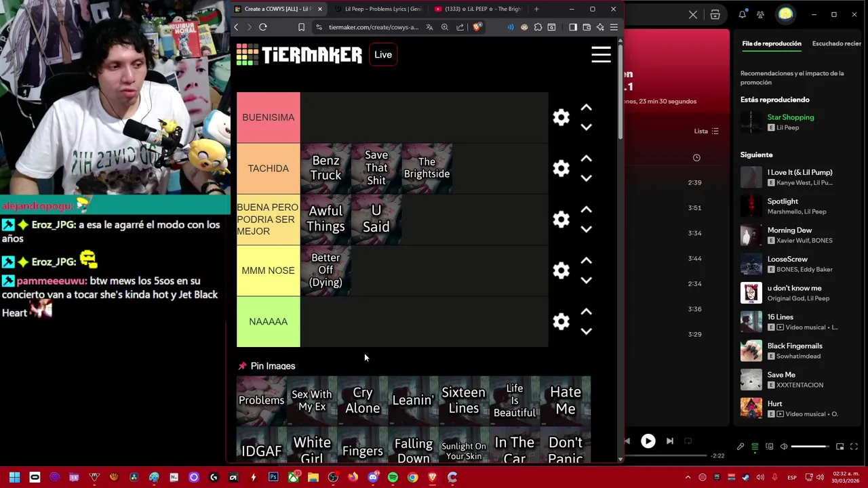
Task: Open page translate icon in address bar
Action: tap(429, 27)
